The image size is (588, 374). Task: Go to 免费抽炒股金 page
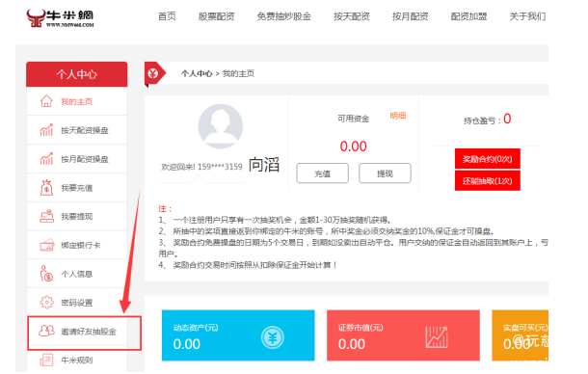click(x=283, y=16)
